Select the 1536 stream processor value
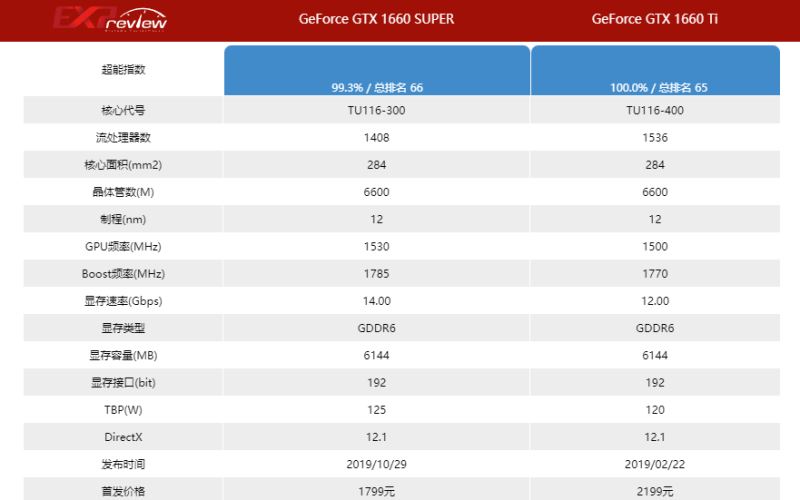Image resolution: width=800 pixels, height=500 pixels. coord(655,137)
